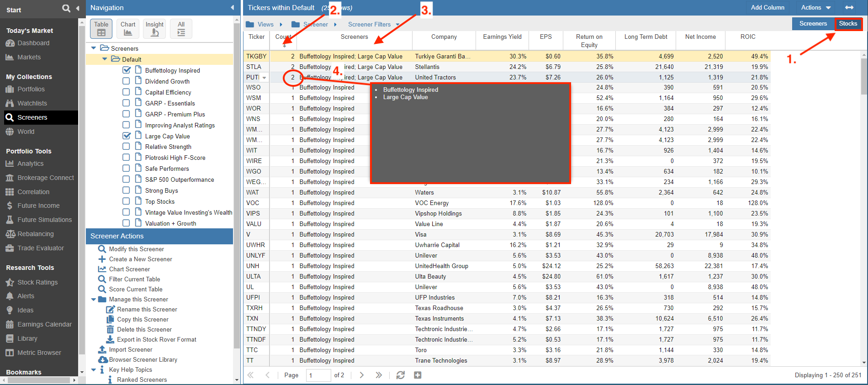The image size is (868, 385).
Task: Switch to the Screeners tab
Action: 813,24
